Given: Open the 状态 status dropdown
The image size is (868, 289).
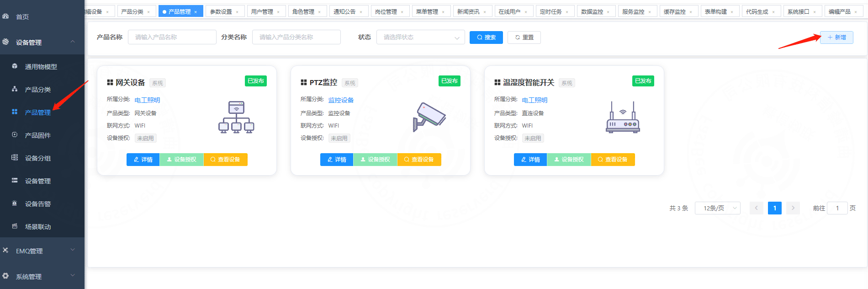Looking at the screenshot, I should pos(420,37).
